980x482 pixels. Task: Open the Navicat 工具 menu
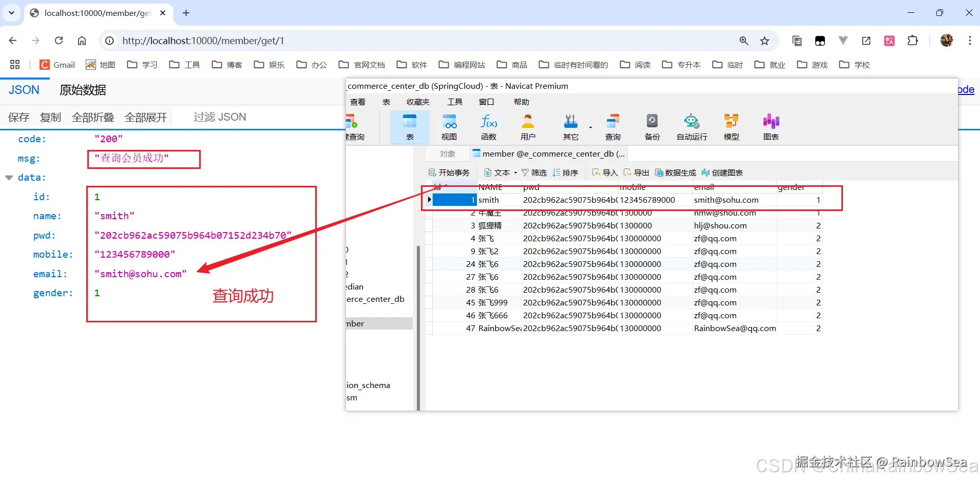coord(455,102)
